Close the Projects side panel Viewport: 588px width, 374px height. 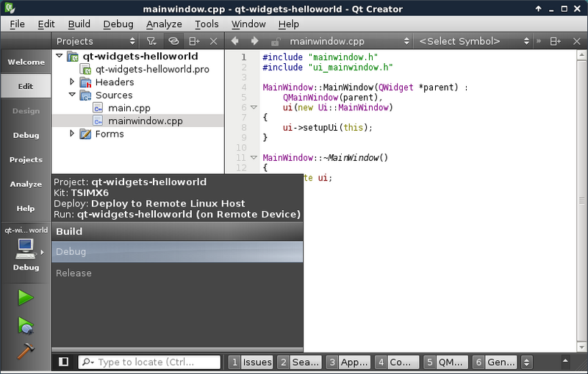pos(213,41)
